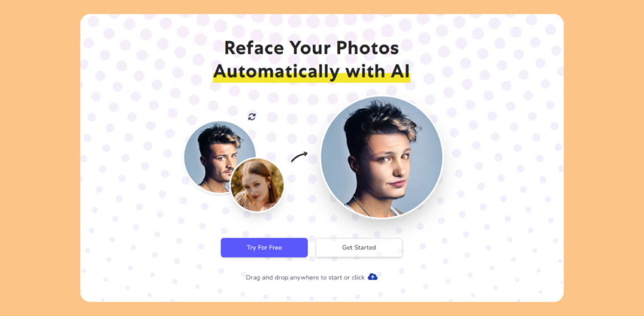The height and width of the screenshot is (316, 644).
Task: Click the word Automatically in the headline
Action: coord(277,72)
